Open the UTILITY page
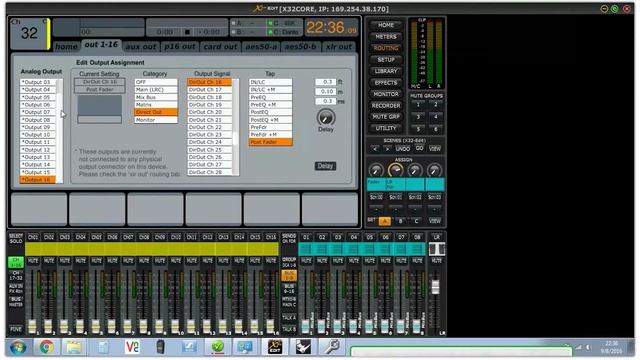640x360 pixels. coord(386,128)
